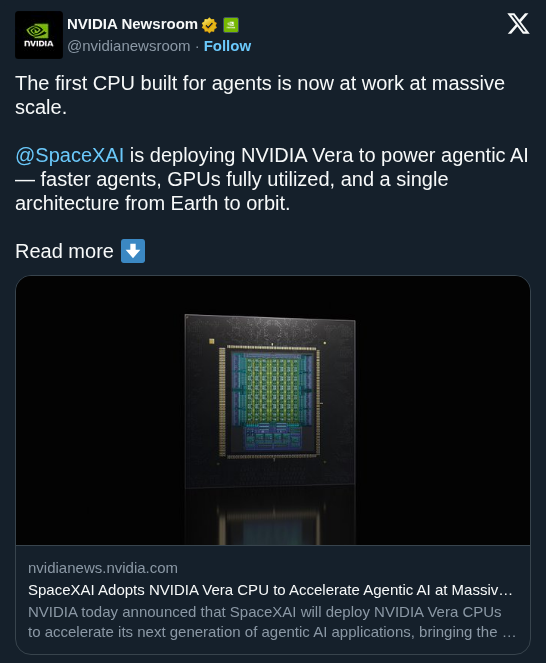This screenshot has height=663, width=546.
Task: Click the NVIDIA Newsroom display name
Action: [132, 25]
